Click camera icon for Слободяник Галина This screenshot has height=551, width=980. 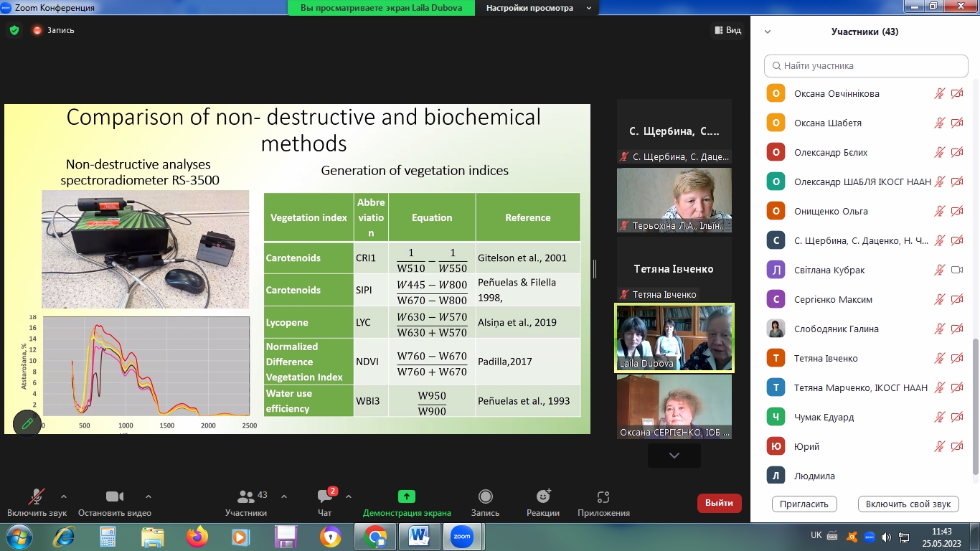point(956,329)
